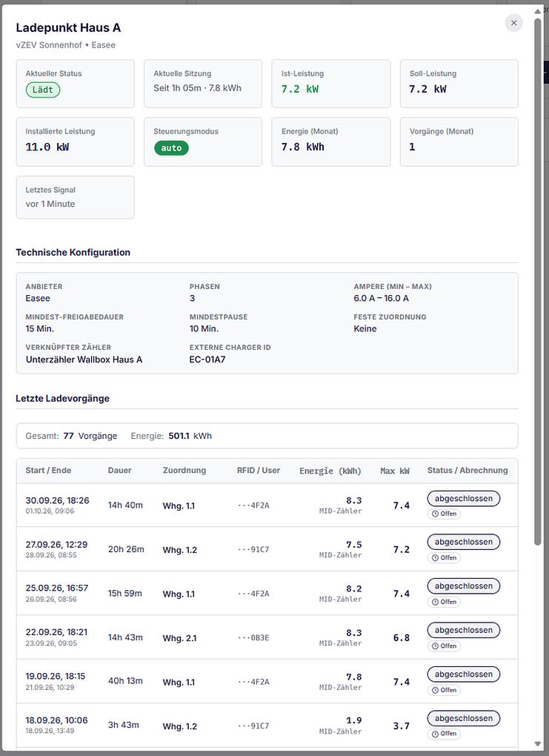Click the scrollbar down arrow
The image size is (549, 756).
coord(537,744)
